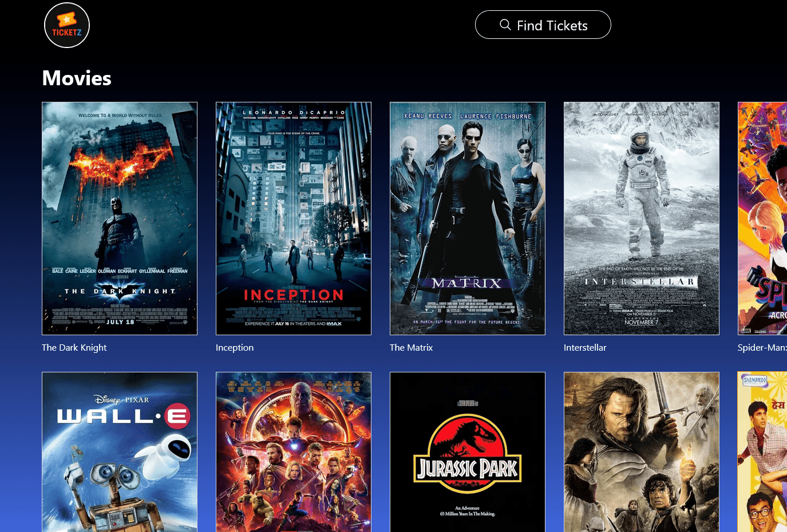Open the Shemaroo Hindi movie poster
787x532 pixels.
762,452
